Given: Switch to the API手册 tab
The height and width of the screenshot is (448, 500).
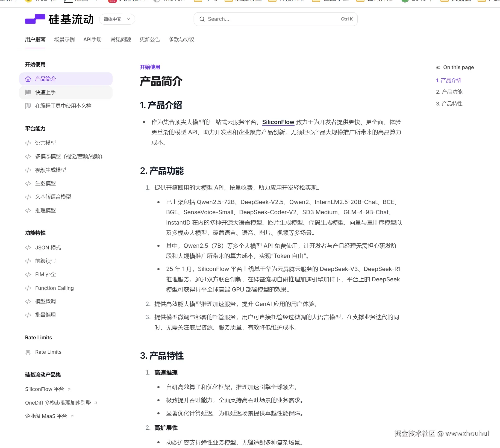Looking at the screenshot, I should tap(93, 39).
